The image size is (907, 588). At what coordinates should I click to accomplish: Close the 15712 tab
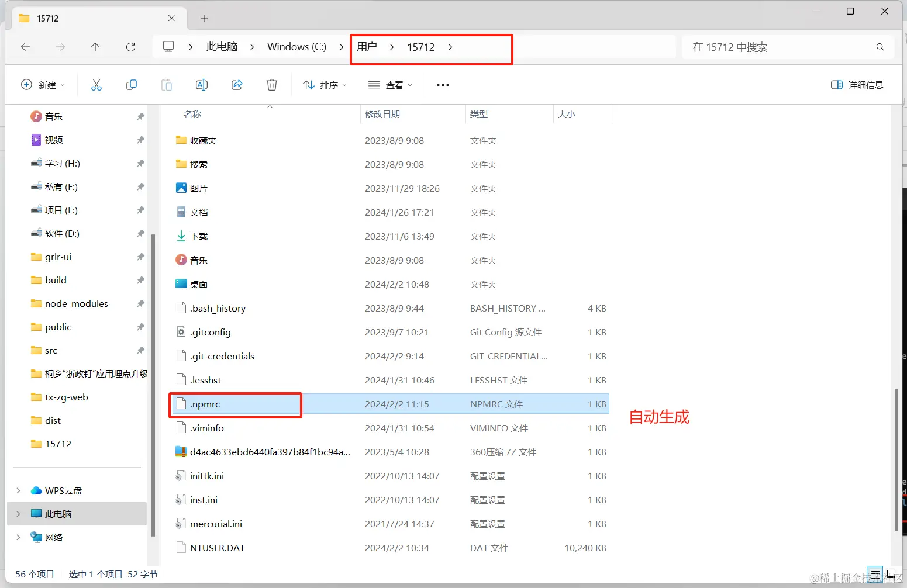click(171, 18)
